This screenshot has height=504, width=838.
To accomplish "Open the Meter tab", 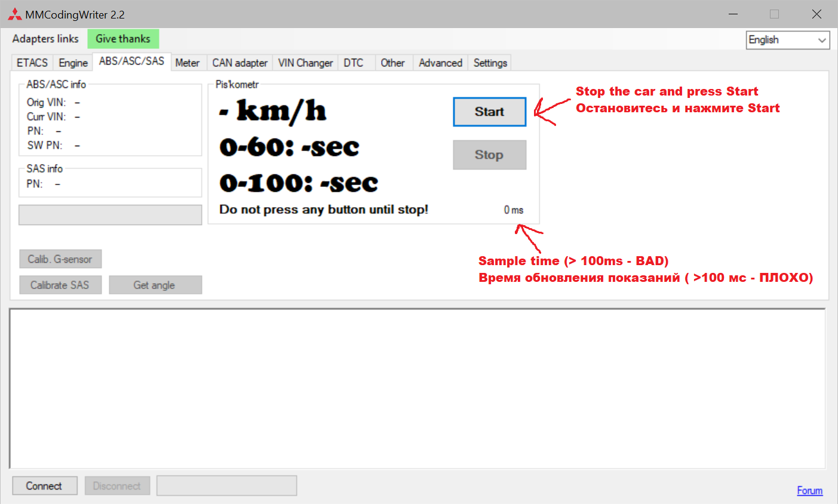I will [187, 63].
